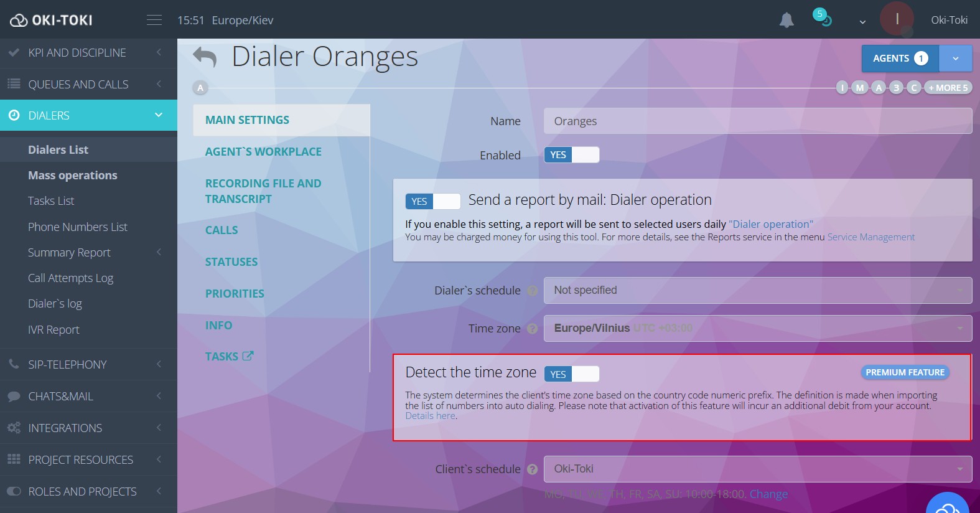Image resolution: width=980 pixels, height=513 pixels.
Task: Open the Dialer's schedule dropdown
Action: pyautogui.click(x=757, y=291)
